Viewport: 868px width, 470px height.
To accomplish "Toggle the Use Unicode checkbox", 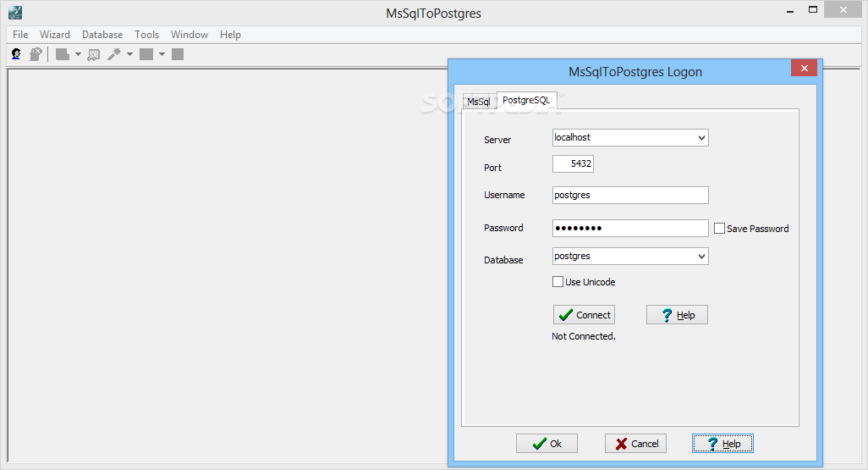I will [x=558, y=281].
